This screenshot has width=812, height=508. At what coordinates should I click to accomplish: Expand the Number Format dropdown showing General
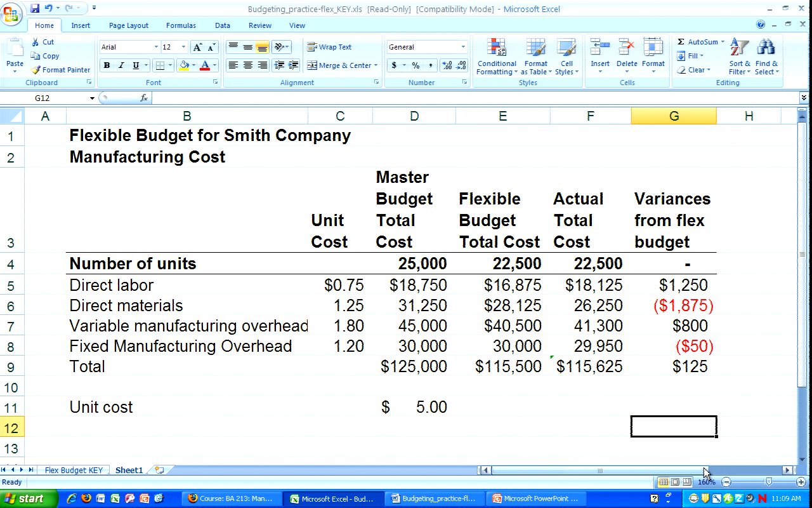(x=463, y=47)
